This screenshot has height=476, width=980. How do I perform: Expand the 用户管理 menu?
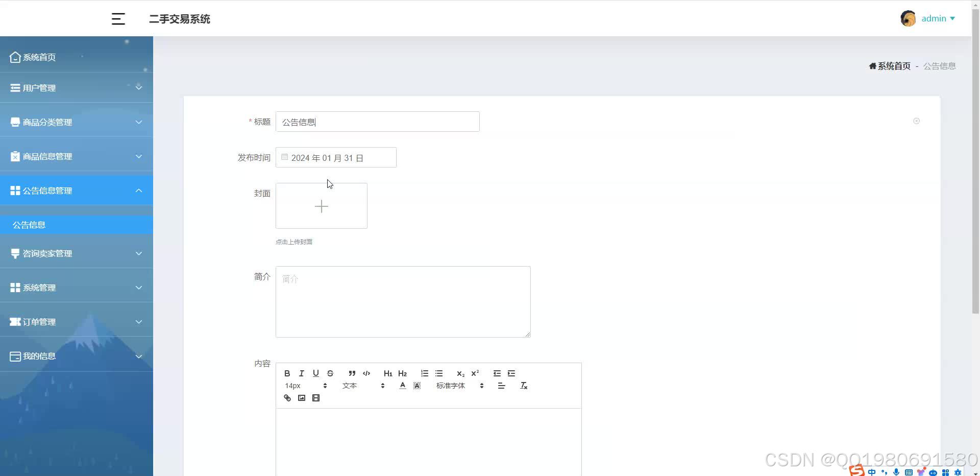77,88
